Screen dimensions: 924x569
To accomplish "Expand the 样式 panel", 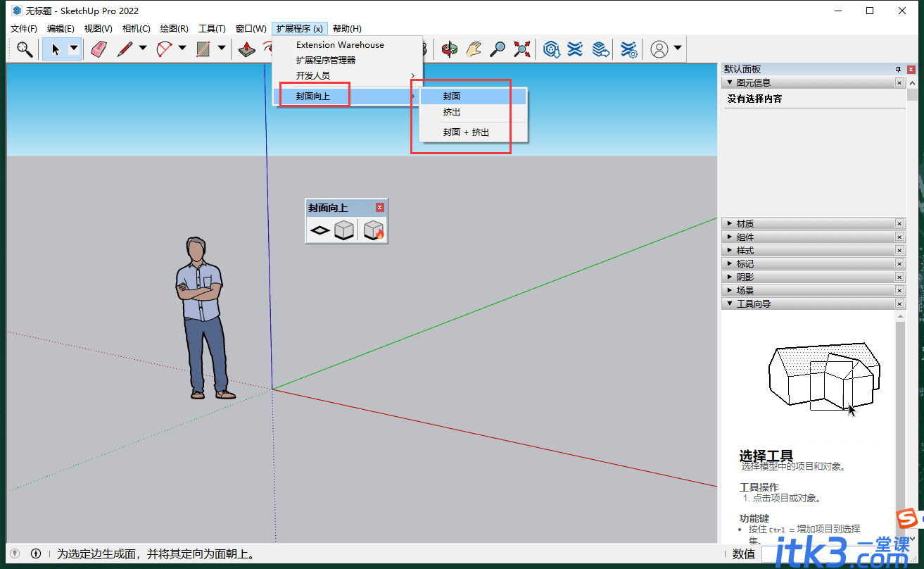I will (x=730, y=250).
